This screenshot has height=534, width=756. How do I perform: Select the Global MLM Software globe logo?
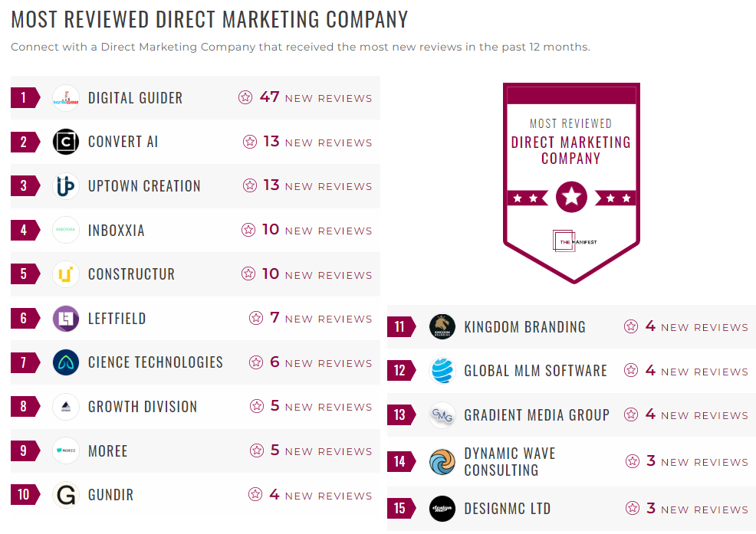pyautogui.click(x=442, y=371)
